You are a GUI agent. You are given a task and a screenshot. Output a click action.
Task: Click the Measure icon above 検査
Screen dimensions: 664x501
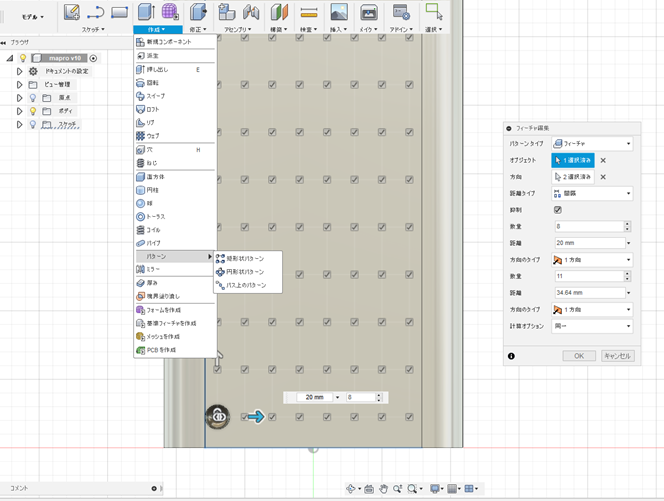[x=309, y=13]
